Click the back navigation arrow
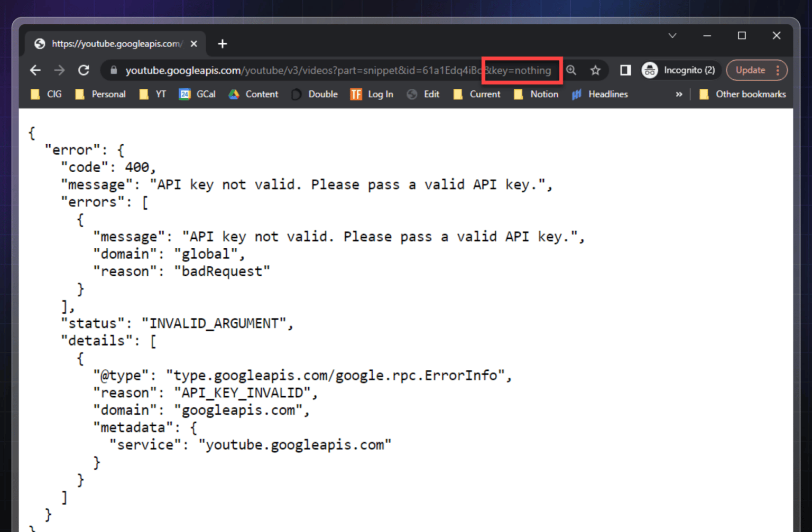 point(35,70)
